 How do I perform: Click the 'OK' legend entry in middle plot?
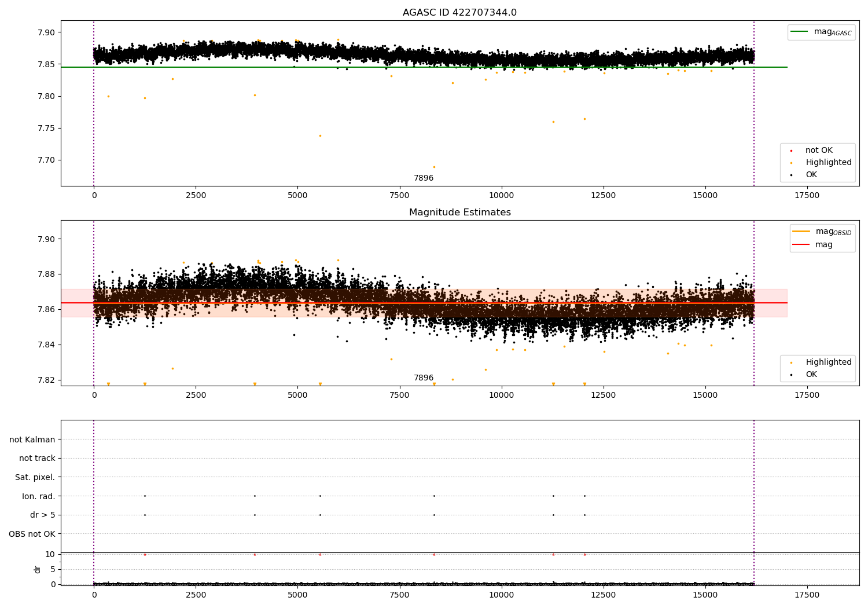(811, 375)
